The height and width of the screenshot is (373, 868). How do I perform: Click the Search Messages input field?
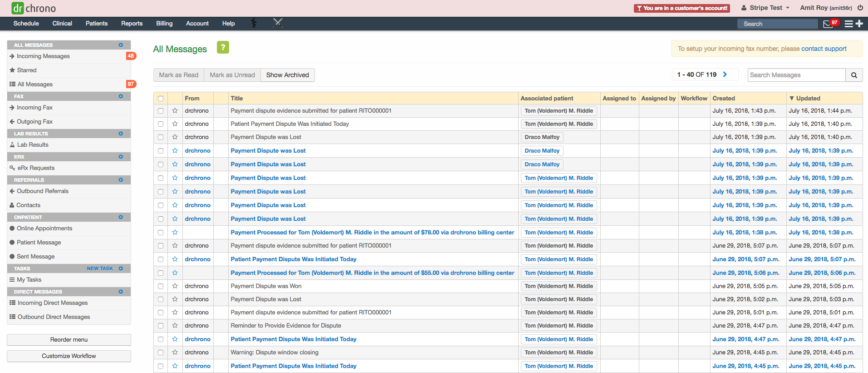(x=796, y=75)
